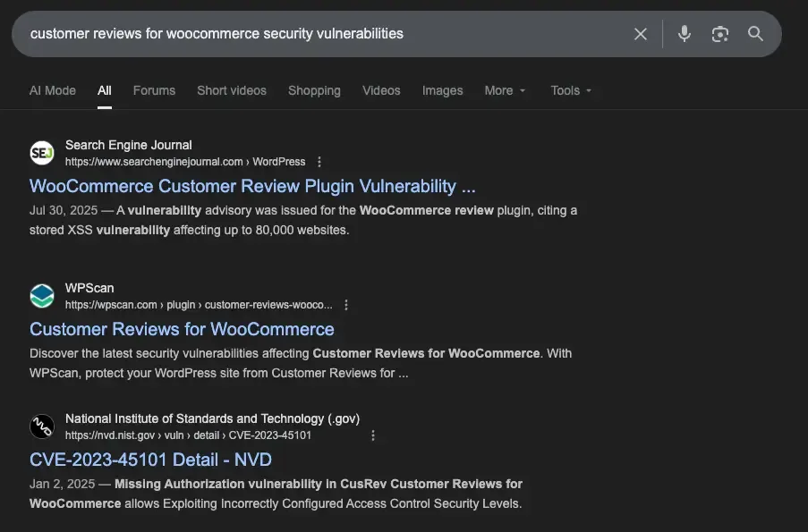
Task: Open CVE-2023-45101 Detail - NVD link
Action: click(x=150, y=460)
